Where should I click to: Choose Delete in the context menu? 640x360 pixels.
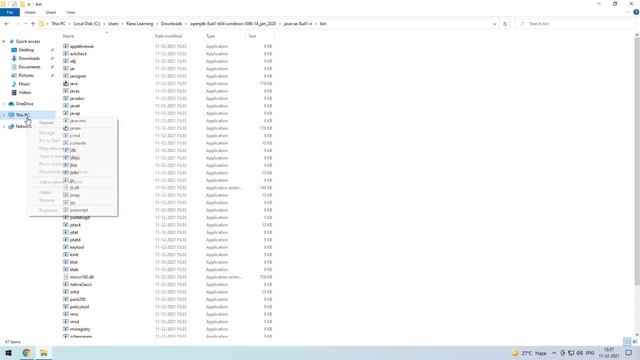point(45,192)
